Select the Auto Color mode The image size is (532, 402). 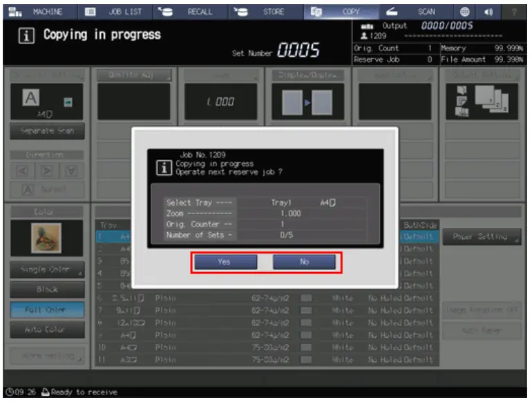pyautogui.click(x=47, y=329)
